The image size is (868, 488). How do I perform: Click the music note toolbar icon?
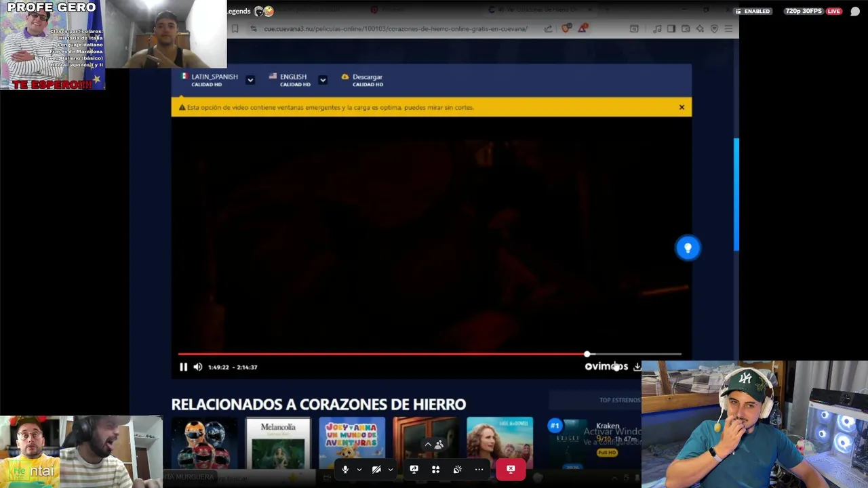tap(656, 28)
